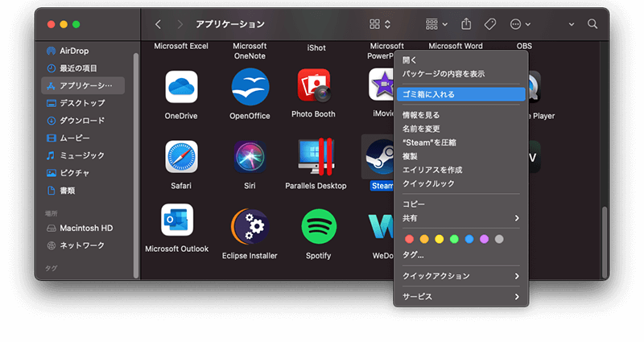Select the Safari compass icon
Image resolution: width=644 pixels, height=342 pixels.
click(x=181, y=157)
